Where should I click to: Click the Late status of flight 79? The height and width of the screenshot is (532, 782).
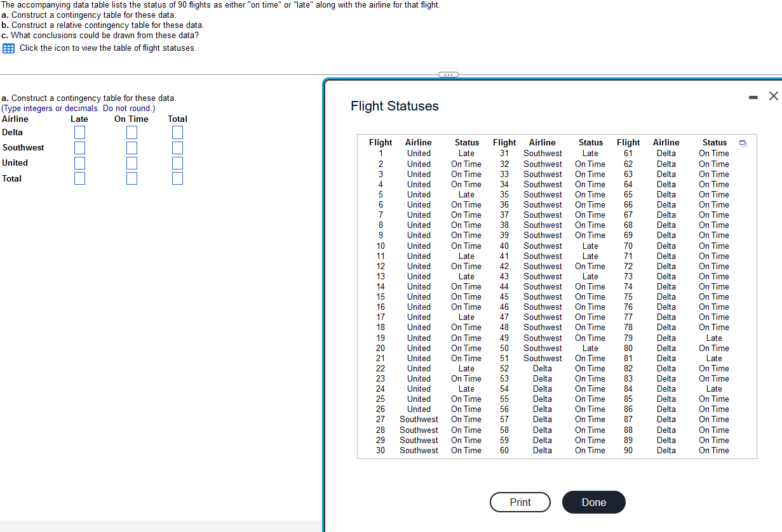click(714, 338)
